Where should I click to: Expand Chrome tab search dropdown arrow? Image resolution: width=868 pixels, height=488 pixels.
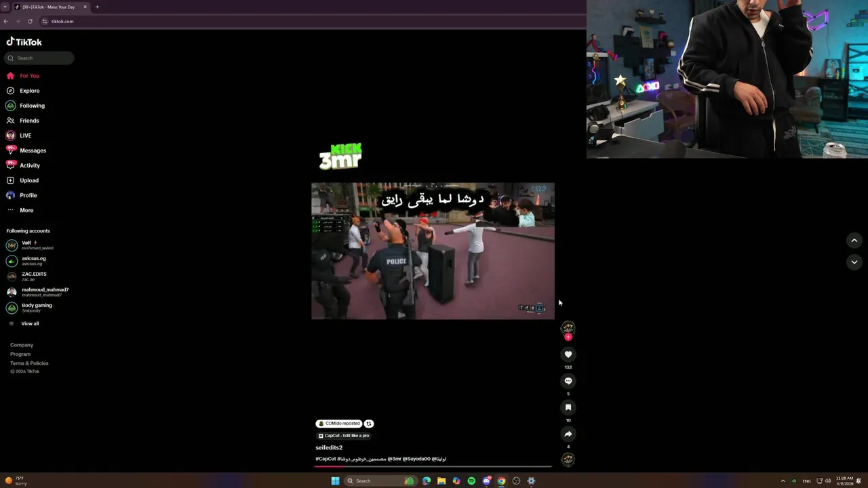point(5,7)
